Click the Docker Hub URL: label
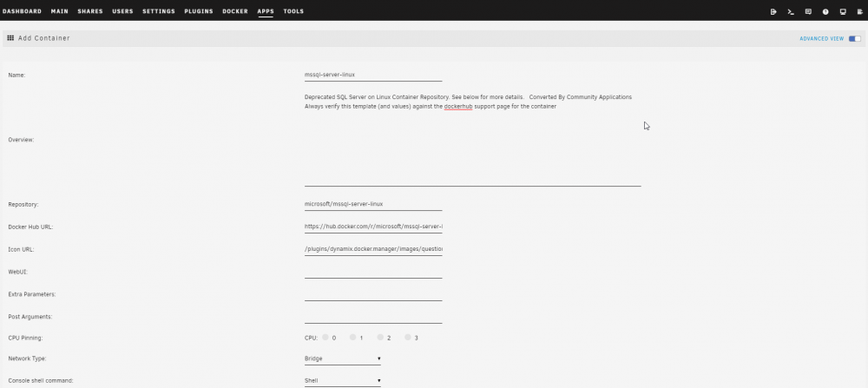The image size is (868, 388). [30, 227]
